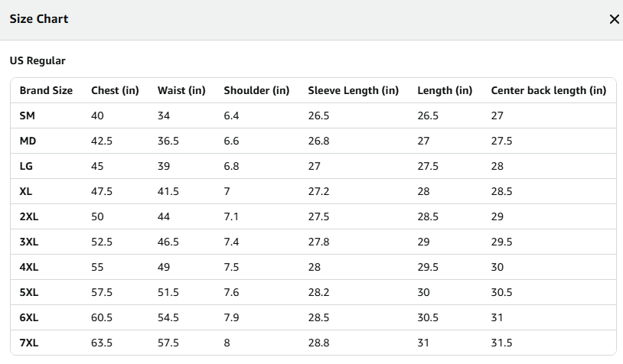Select the MD size row label
623x364 pixels.
pos(28,141)
